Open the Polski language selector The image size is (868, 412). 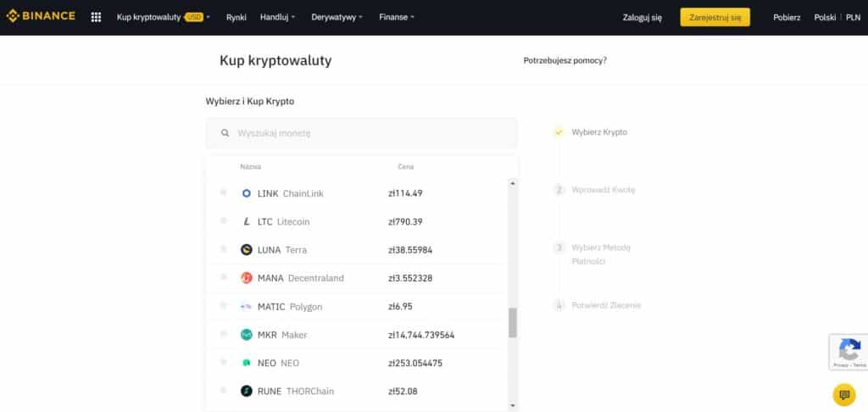(825, 17)
